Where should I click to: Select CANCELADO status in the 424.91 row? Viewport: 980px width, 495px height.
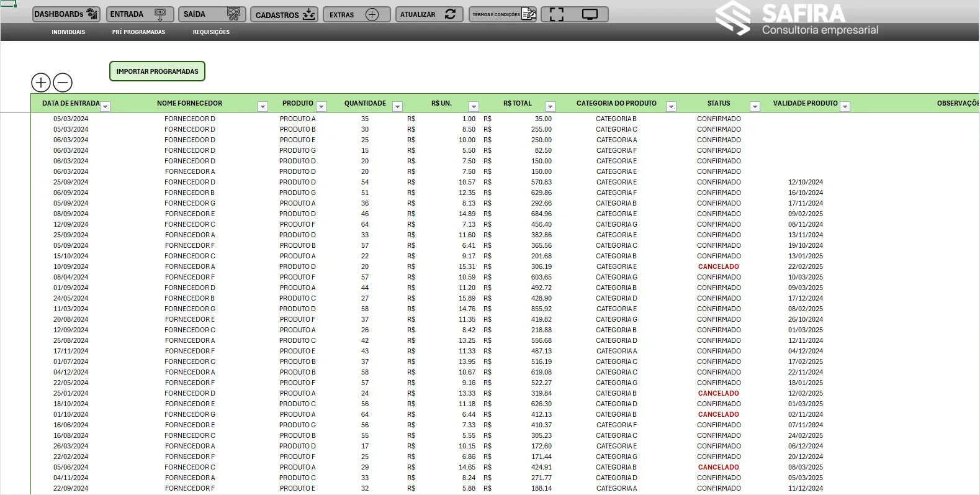719,467
